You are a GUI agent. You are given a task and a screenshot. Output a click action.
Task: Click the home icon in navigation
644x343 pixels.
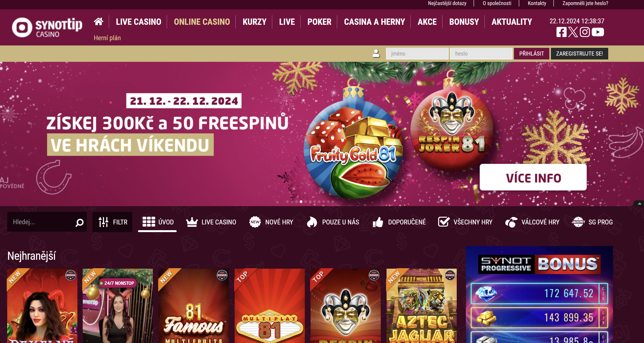98,21
